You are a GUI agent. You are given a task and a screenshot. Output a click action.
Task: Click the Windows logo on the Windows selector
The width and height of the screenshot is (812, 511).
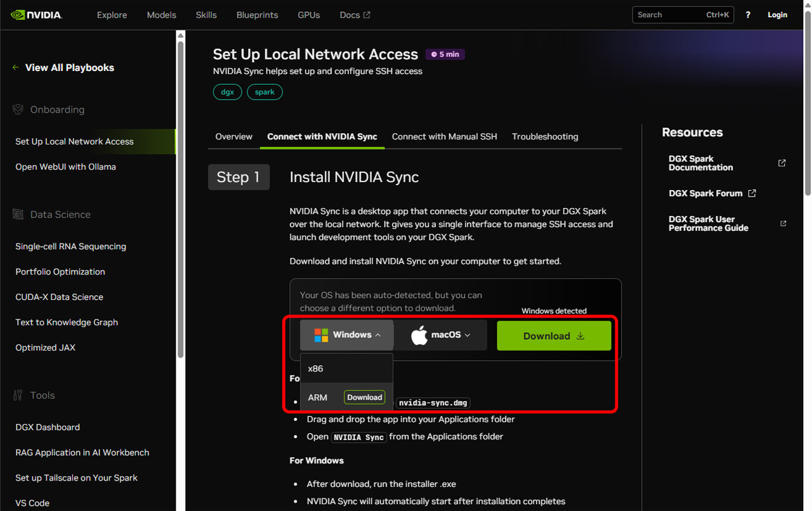(321, 335)
